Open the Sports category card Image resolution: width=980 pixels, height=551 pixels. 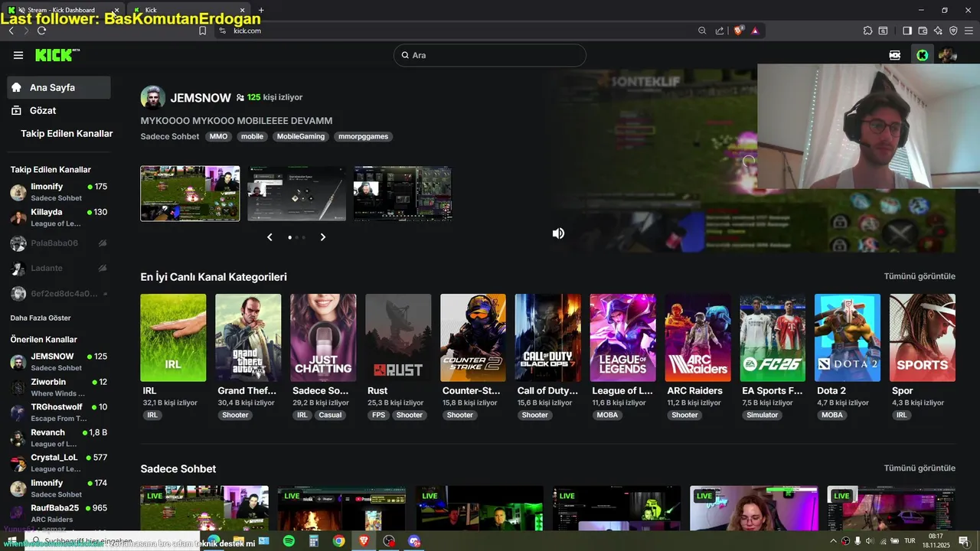pyautogui.click(x=923, y=337)
